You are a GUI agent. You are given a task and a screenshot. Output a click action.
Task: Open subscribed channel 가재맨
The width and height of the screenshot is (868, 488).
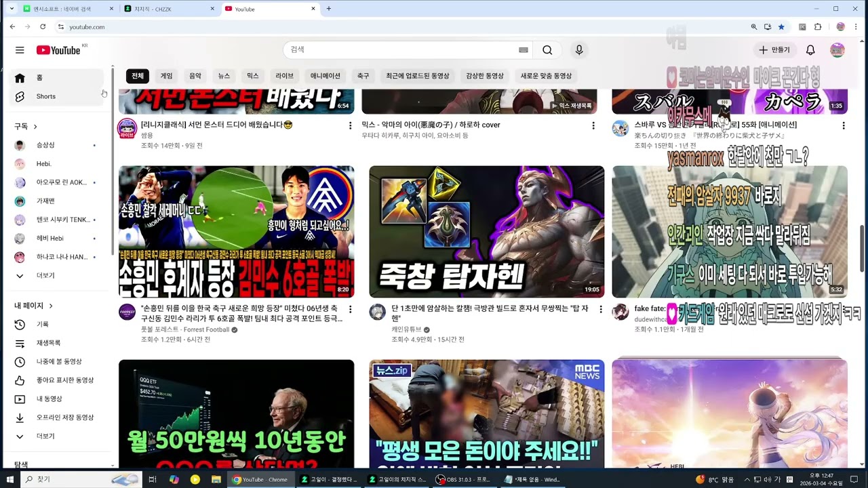click(57, 201)
